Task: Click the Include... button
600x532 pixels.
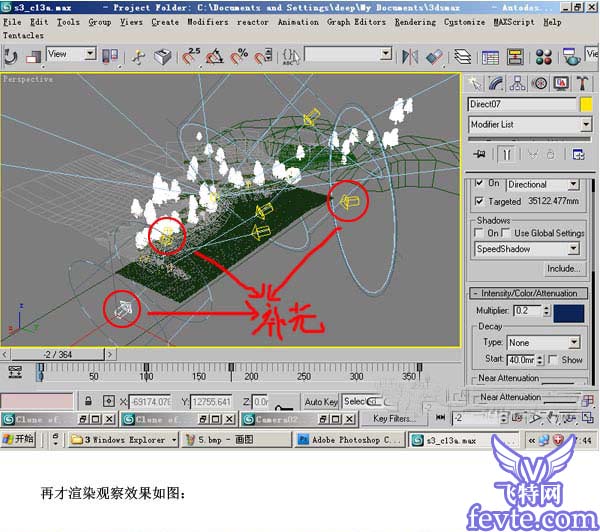Action: tap(564, 268)
